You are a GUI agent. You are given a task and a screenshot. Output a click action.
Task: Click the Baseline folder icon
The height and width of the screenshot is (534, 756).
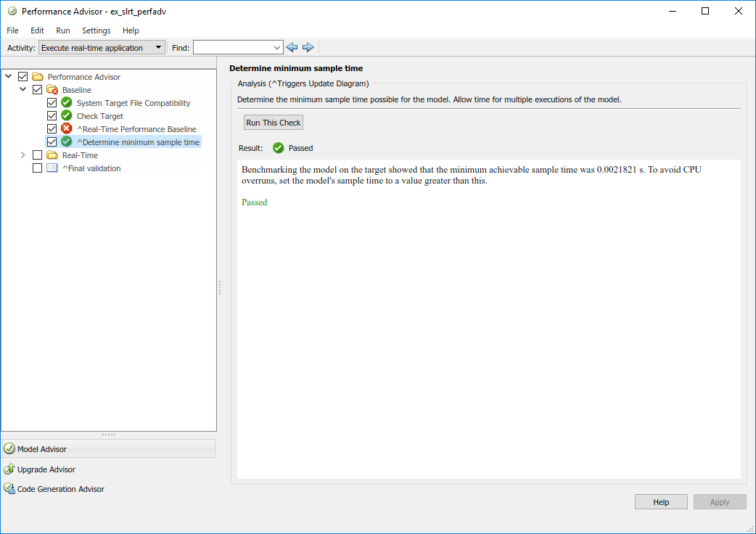pyautogui.click(x=52, y=90)
